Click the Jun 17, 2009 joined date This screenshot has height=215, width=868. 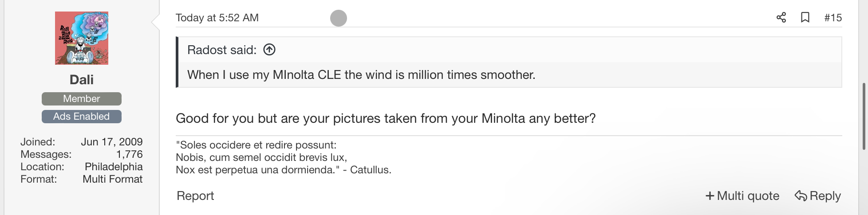click(112, 142)
